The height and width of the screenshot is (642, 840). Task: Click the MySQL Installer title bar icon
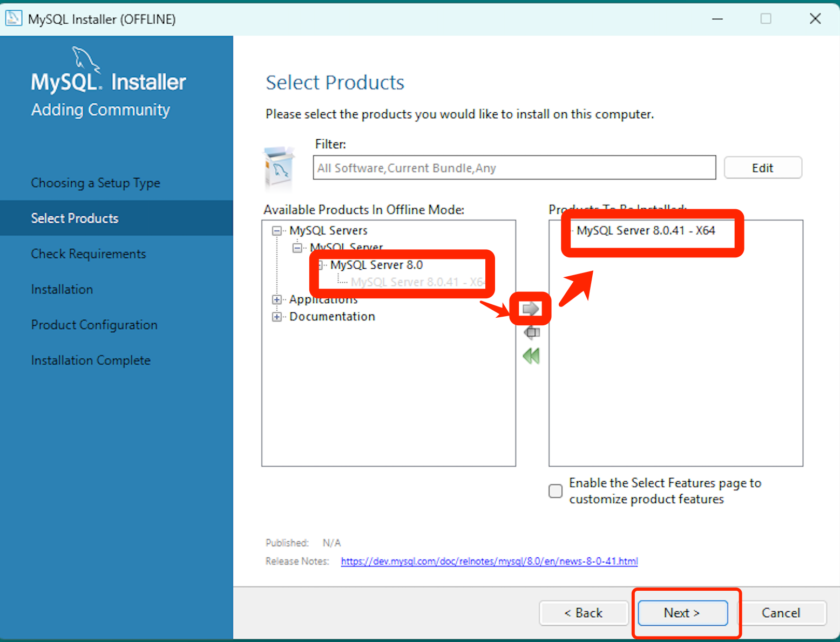pyautogui.click(x=13, y=18)
